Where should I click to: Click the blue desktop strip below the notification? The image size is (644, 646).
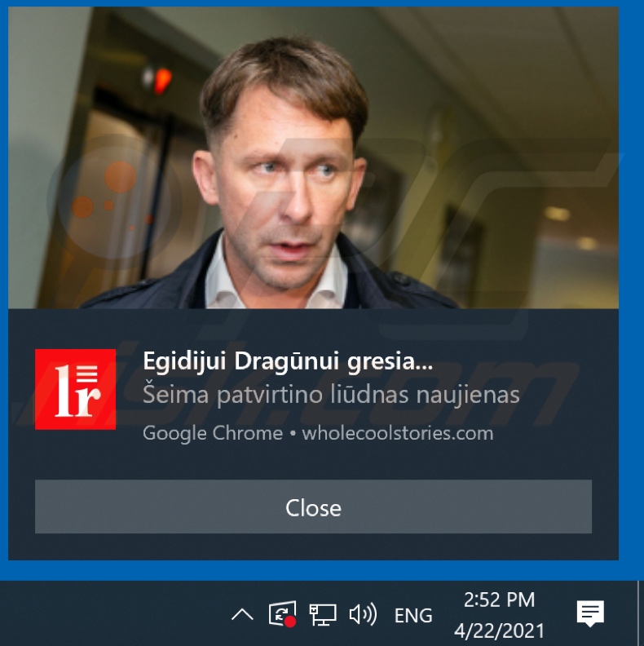[x=313, y=570]
